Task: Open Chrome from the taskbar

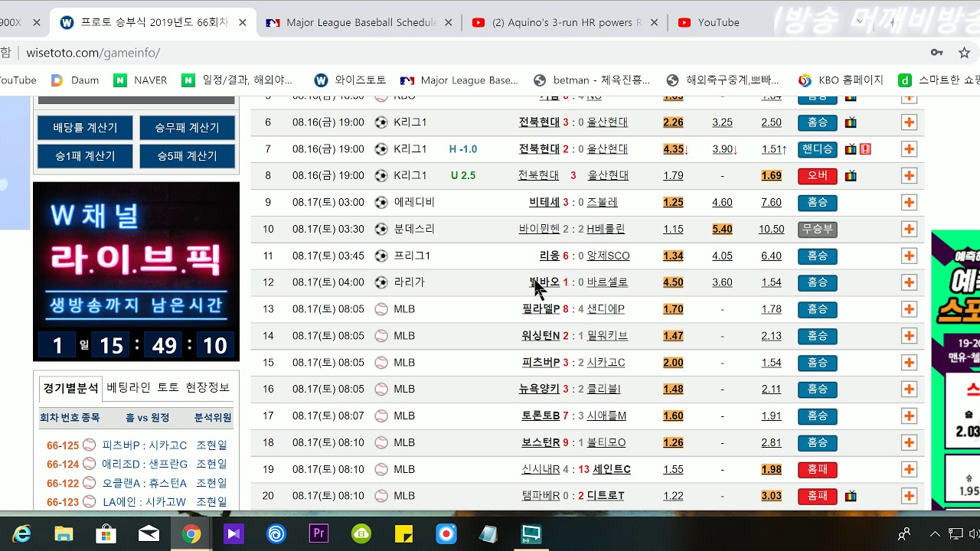Action: point(191,533)
